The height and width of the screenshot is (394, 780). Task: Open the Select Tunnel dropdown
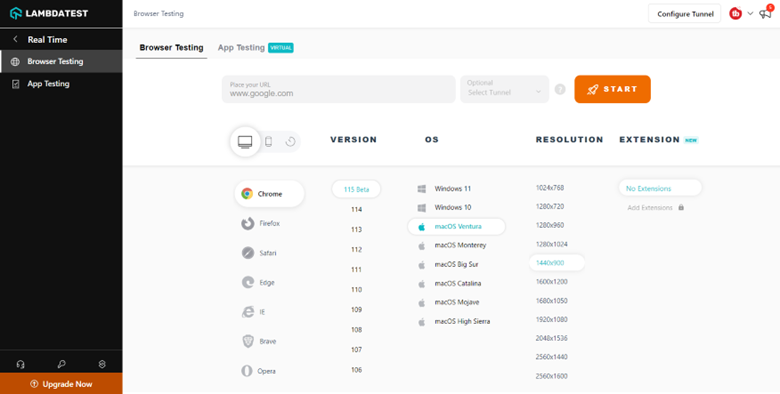(x=504, y=89)
